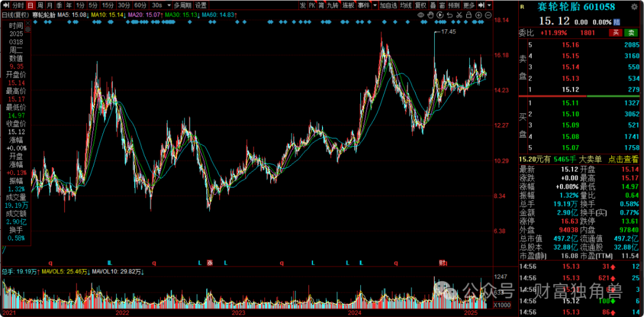Switch to the 30分 period
The image size is (644, 317).
(124, 5)
